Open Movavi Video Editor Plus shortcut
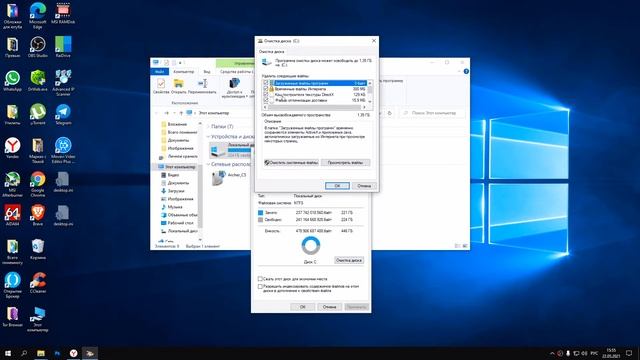640x360 pixels. (x=63, y=151)
